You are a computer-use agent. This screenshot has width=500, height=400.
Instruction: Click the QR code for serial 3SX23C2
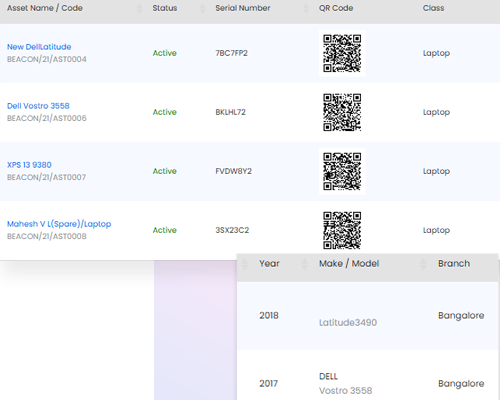click(x=342, y=230)
